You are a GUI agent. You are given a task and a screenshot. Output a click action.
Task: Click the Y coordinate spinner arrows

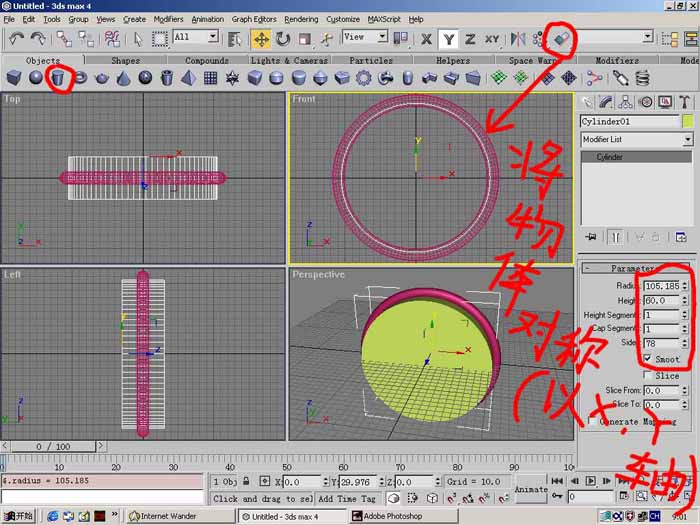382,482
